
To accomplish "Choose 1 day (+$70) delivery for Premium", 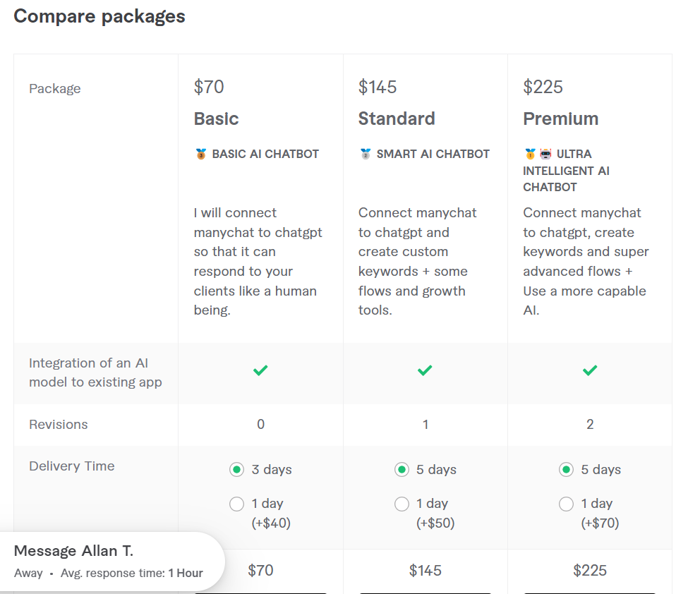I will click(566, 504).
